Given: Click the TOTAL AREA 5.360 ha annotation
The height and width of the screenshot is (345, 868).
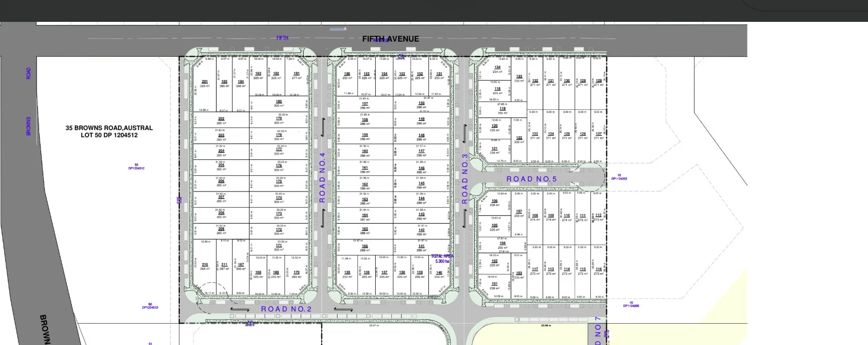Looking at the screenshot, I should pyautogui.click(x=442, y=259).
